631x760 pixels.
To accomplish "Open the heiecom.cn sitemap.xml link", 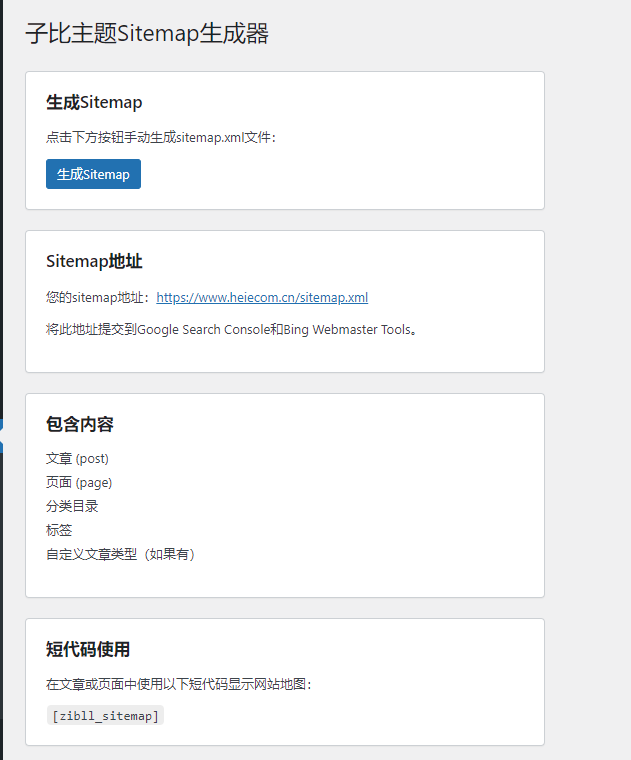I will click(262, 297).
